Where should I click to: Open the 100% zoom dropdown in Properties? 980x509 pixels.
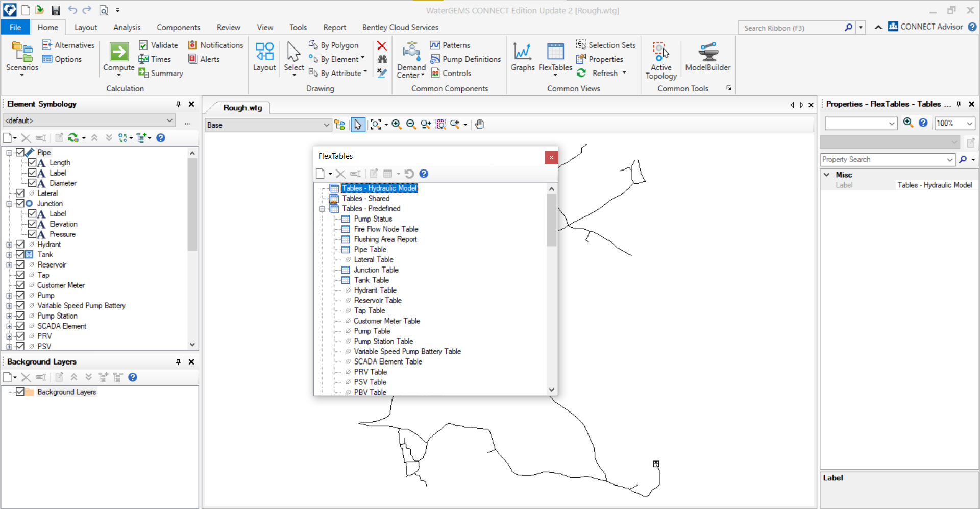969,123
